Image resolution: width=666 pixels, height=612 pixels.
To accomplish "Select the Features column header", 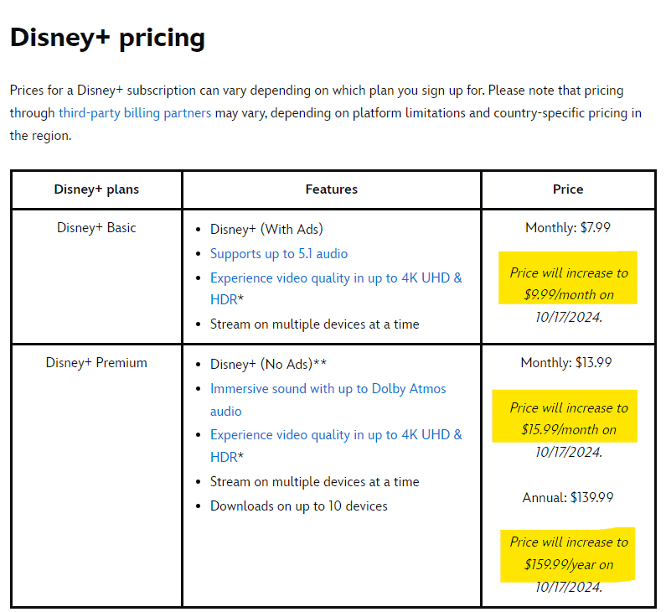I will tap(331, 189).
